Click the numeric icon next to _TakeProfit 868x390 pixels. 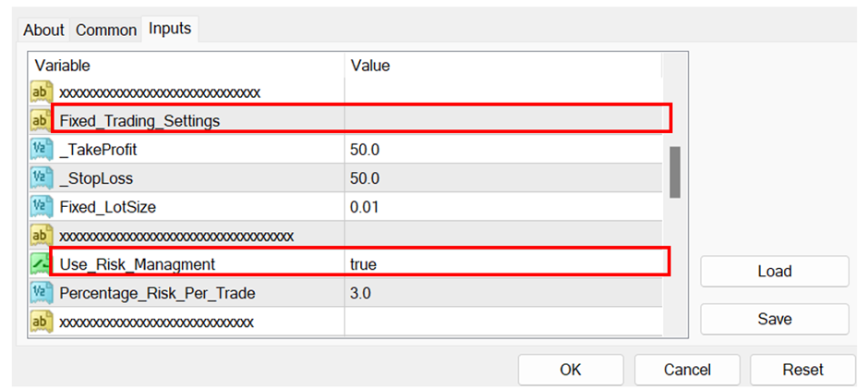[41, 149]
